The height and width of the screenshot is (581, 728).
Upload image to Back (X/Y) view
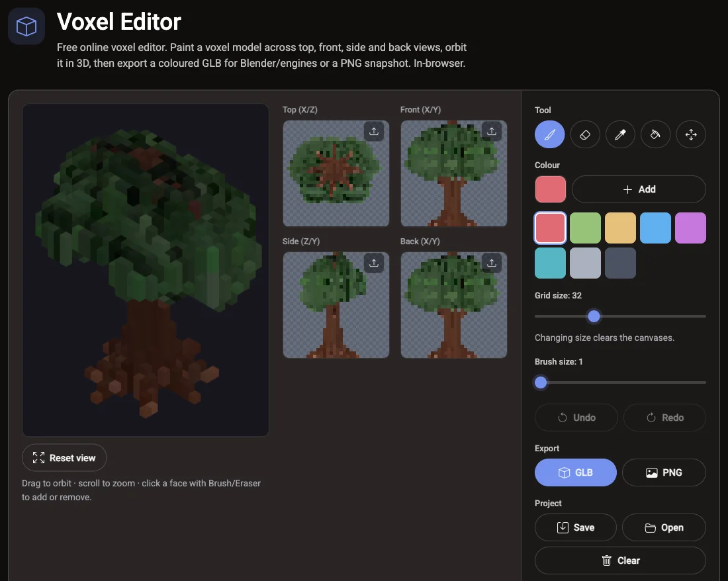coord(492,263)
